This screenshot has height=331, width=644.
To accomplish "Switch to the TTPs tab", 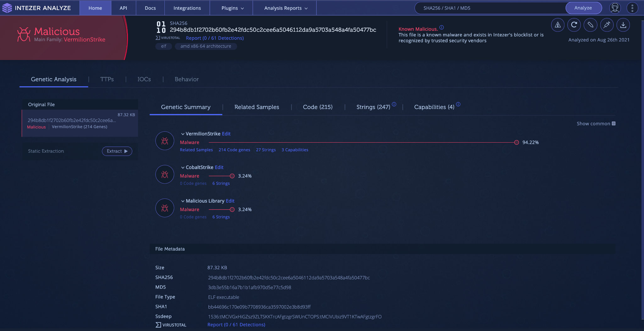I will click(107, 79).
